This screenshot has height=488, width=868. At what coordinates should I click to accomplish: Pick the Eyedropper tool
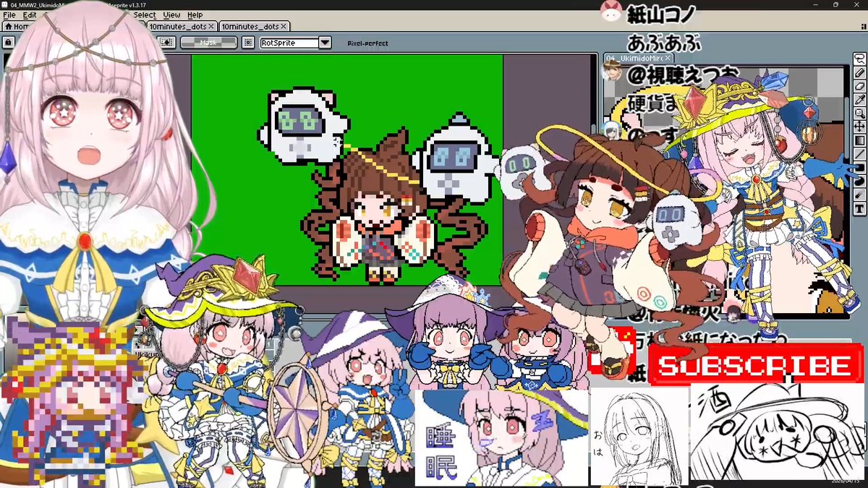click(860, 100)
